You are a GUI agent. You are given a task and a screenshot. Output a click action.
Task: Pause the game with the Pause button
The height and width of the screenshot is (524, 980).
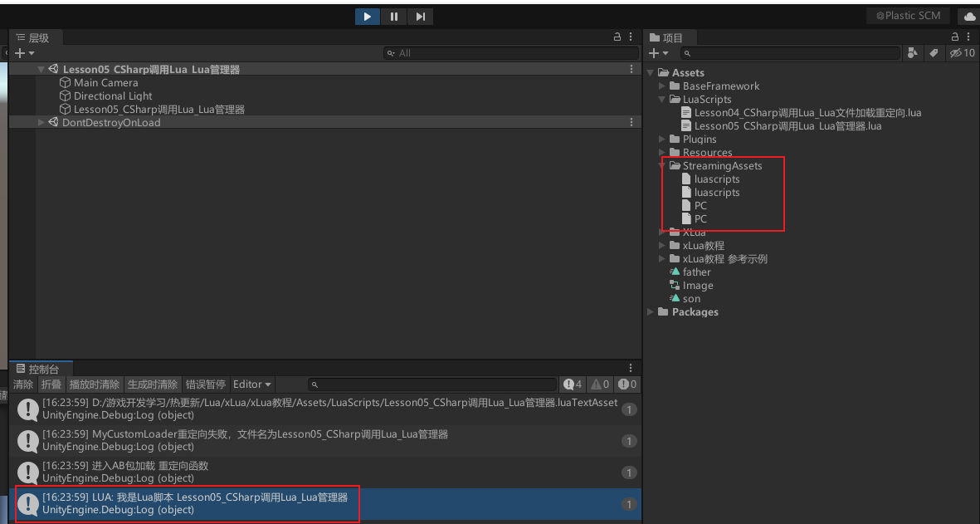tap(394, 17)
